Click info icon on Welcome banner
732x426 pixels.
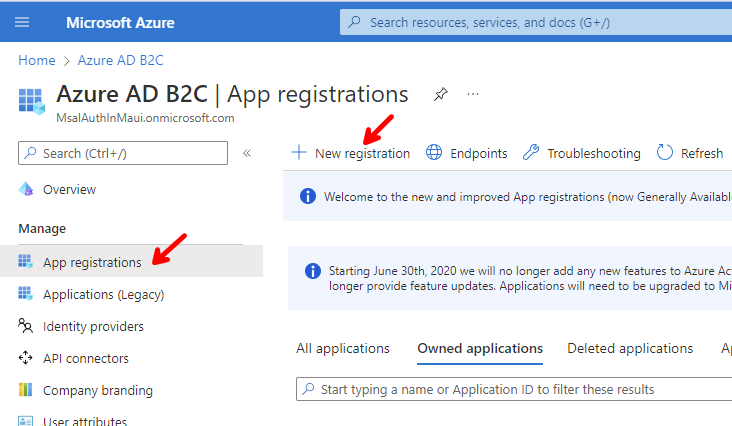[308, 196]
